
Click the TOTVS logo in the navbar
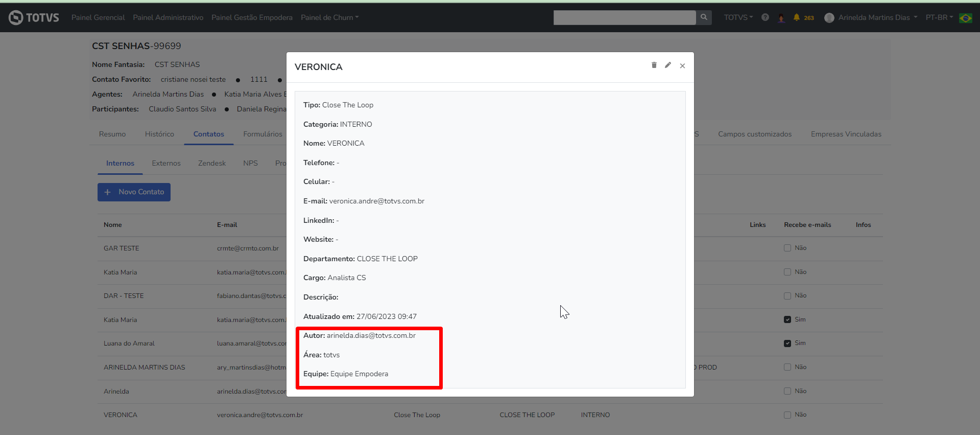click(x=34, y=17)
